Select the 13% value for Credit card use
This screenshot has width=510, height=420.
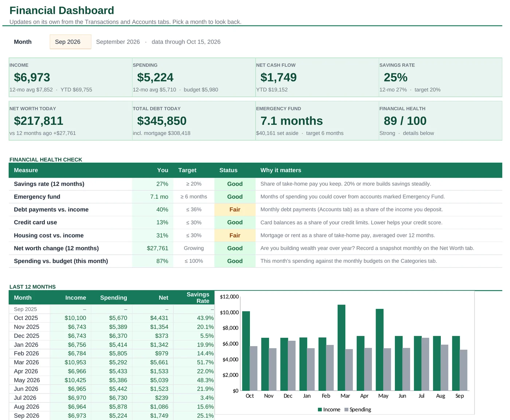click(x=162, y=222)
